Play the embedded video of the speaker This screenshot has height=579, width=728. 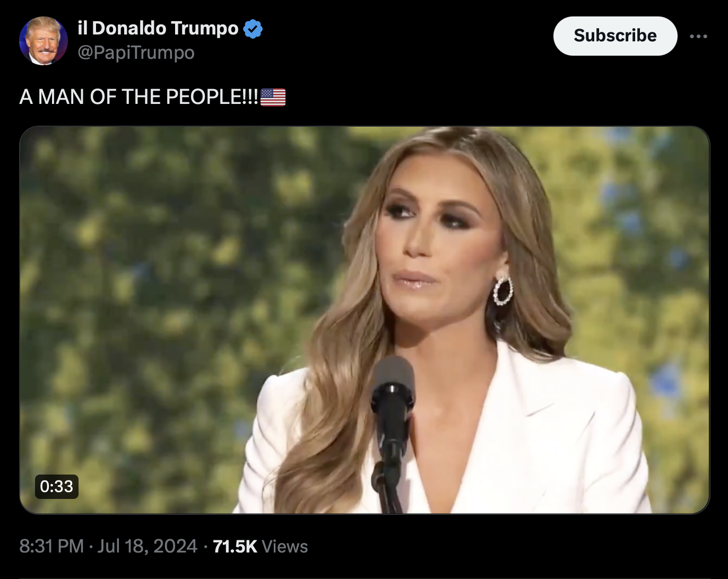pos(364,320)
